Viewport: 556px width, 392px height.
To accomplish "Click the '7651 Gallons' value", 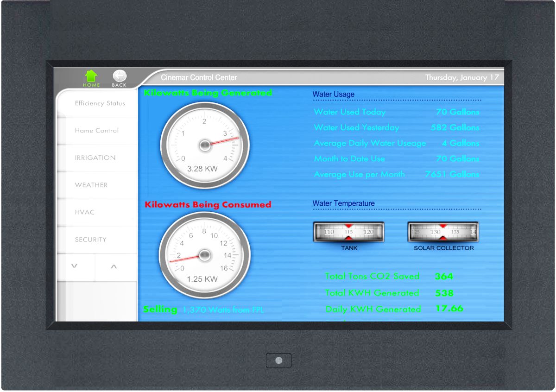I will pos(452,174).
